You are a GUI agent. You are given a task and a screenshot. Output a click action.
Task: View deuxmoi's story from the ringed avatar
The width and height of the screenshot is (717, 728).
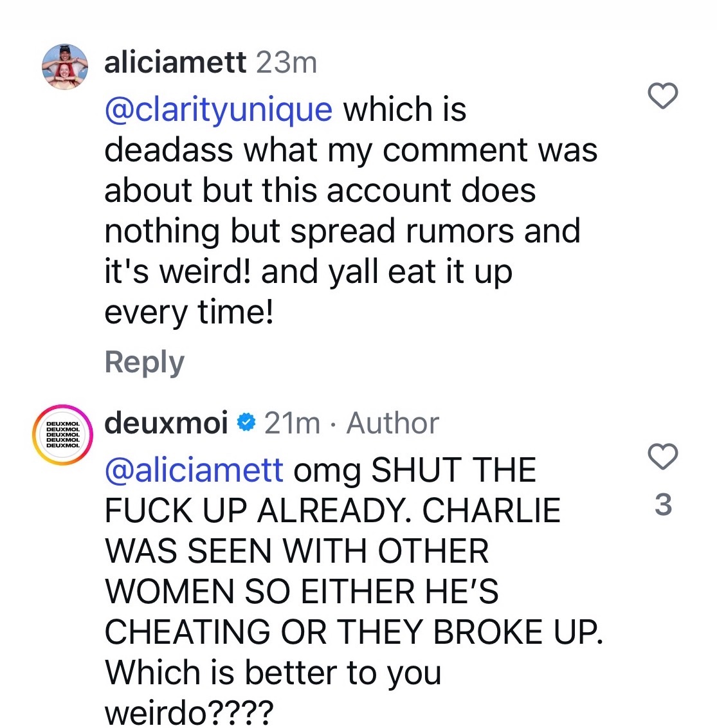[x=62, y=435]
